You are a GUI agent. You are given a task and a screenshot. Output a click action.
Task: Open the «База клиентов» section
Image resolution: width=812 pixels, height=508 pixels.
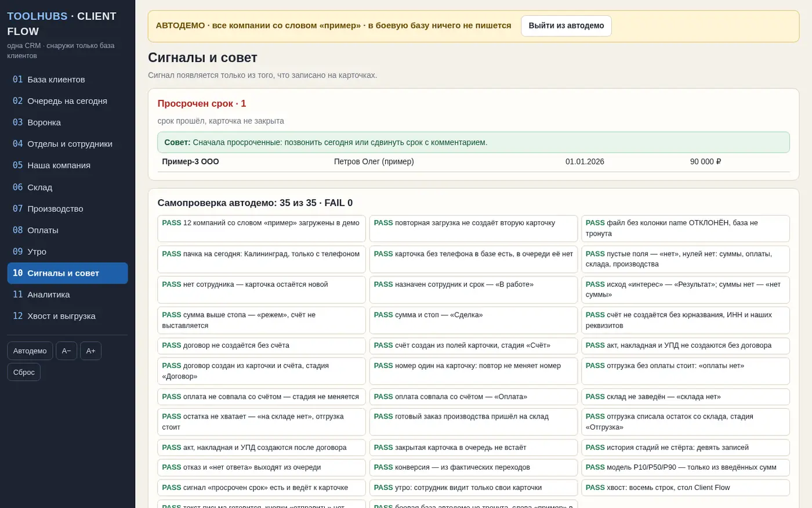coord(67,80)
